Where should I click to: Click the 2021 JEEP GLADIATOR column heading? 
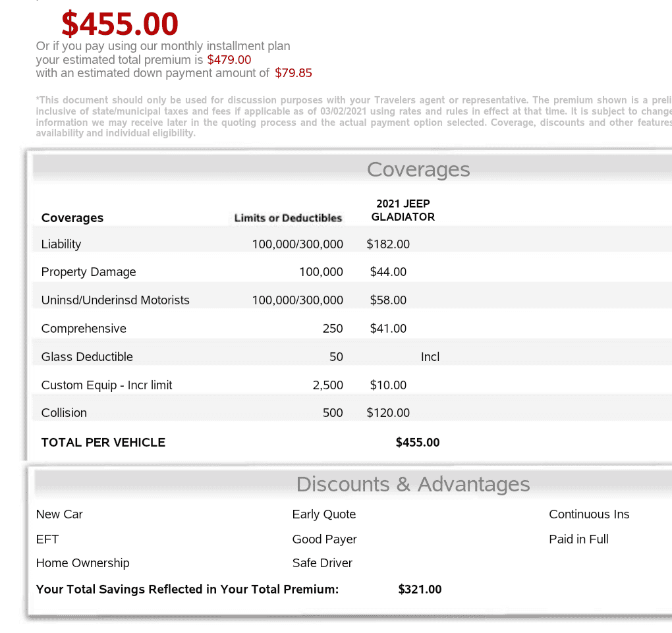click(403, 210)
